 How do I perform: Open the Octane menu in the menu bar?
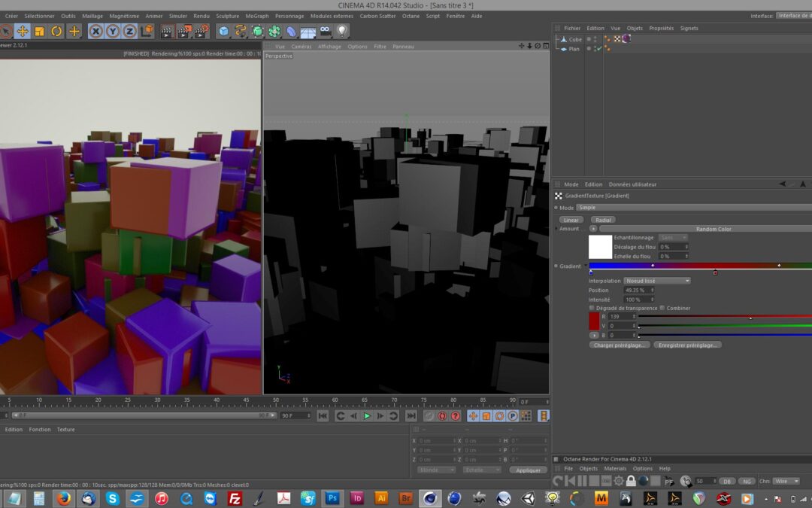pyautogui.click(x=411, y=16)
